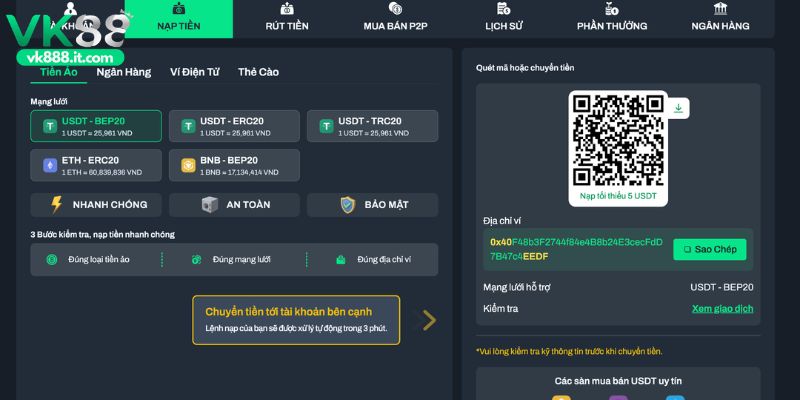Switch to the Ví Điện Tử sub-tab
800x400 pixels.
click(194, 72)
